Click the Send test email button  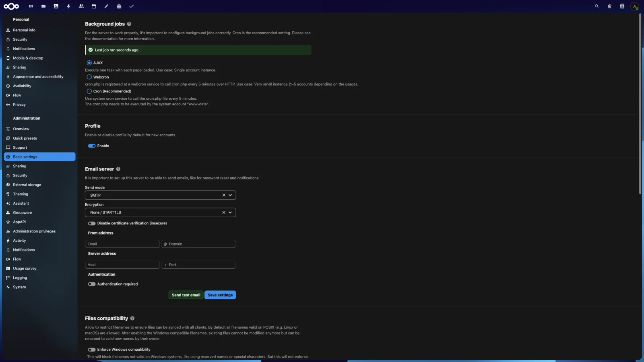186,295
